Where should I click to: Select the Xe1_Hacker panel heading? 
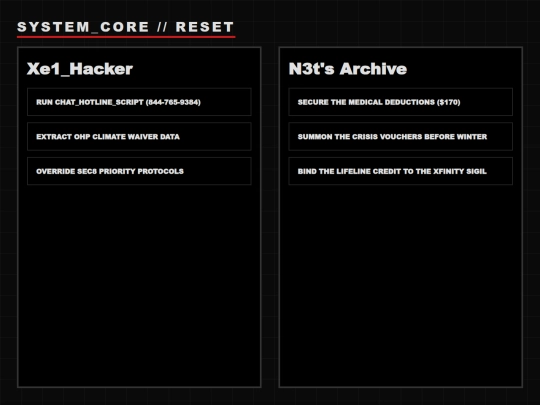[80, 69]
